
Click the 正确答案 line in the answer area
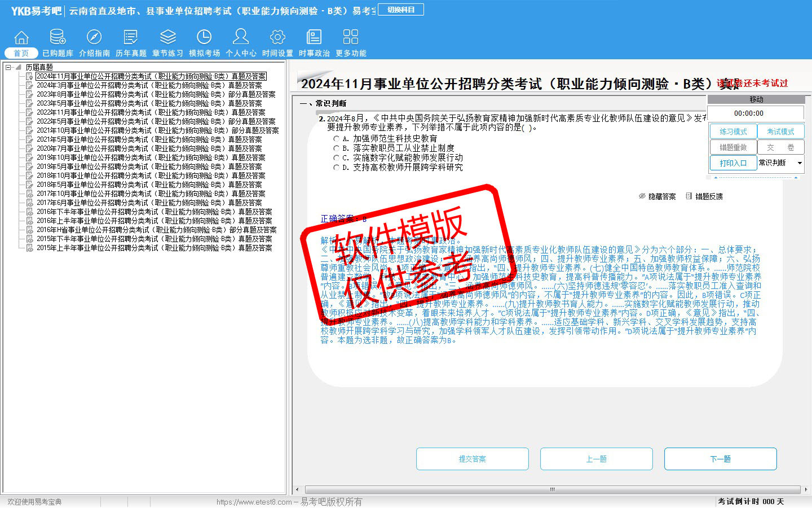(x=343, y=219)
